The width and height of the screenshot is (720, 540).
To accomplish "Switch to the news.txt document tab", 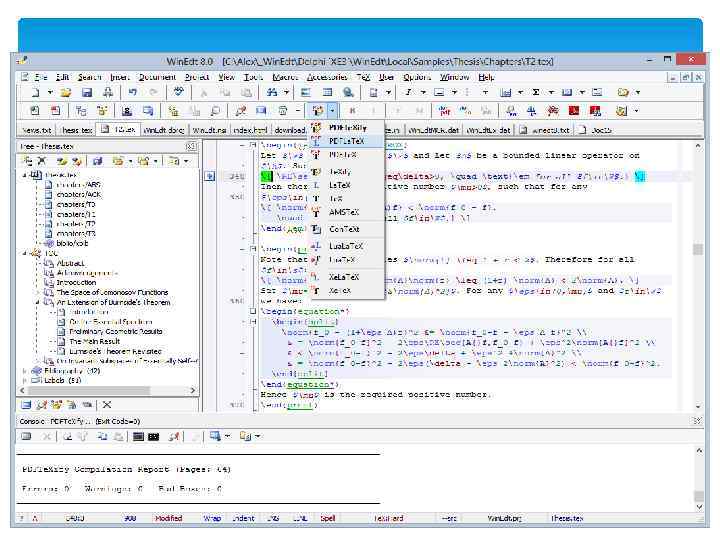I will pos(36,130).
